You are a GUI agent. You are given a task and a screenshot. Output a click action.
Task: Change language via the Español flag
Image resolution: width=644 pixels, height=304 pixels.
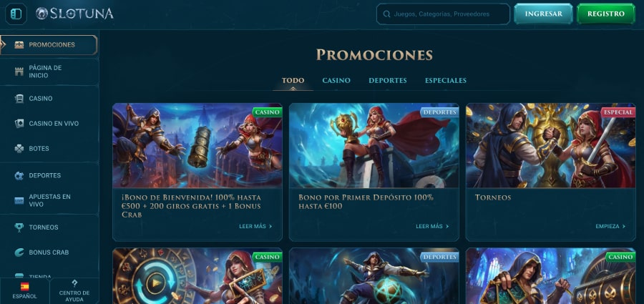24,287
